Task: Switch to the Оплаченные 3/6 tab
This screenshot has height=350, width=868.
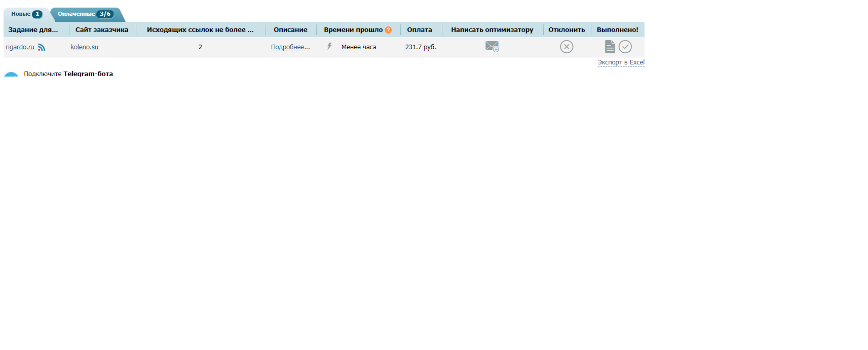Action: (86, 14)
